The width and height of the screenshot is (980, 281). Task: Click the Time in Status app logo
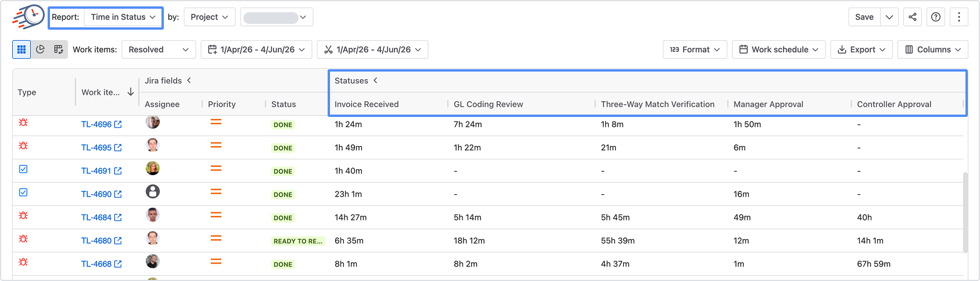tap(28, 17)
